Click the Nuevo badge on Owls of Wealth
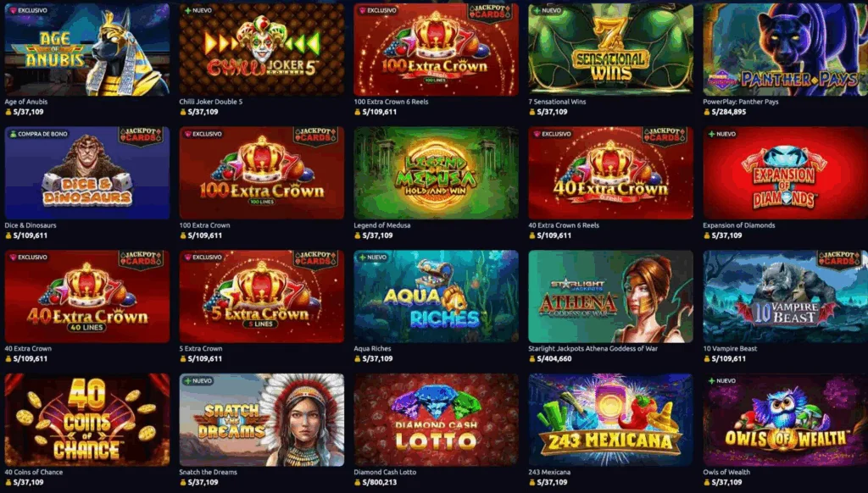This screenshot has width=868, height=493. click(722, 380)
